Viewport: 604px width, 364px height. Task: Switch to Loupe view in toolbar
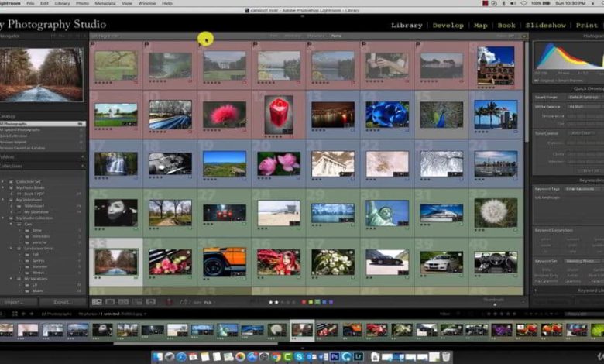tap(110, 302)
